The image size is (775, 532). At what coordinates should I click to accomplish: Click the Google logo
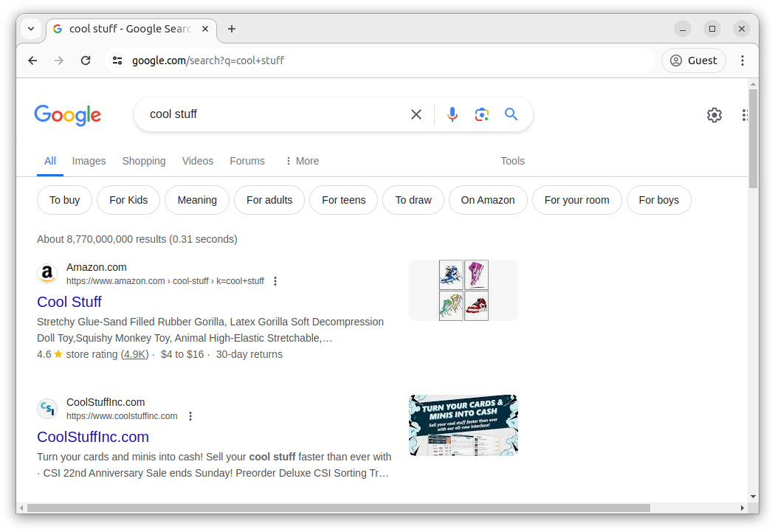point(68,115)
